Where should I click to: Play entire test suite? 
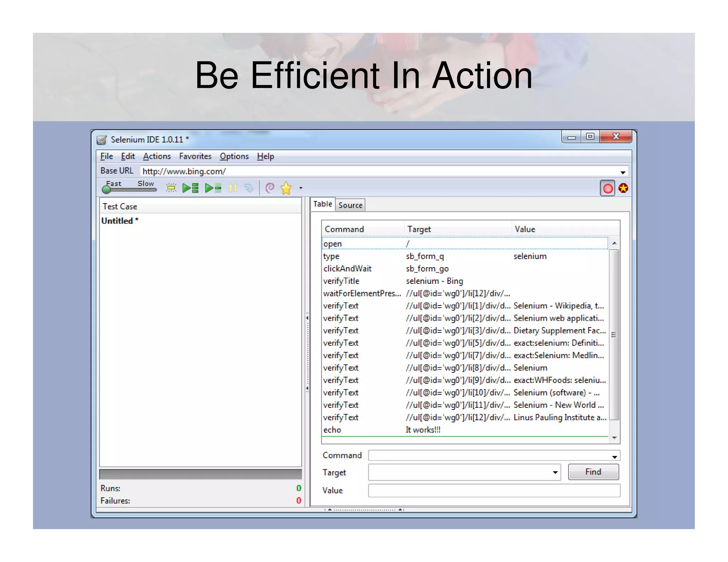coord(191,188)
